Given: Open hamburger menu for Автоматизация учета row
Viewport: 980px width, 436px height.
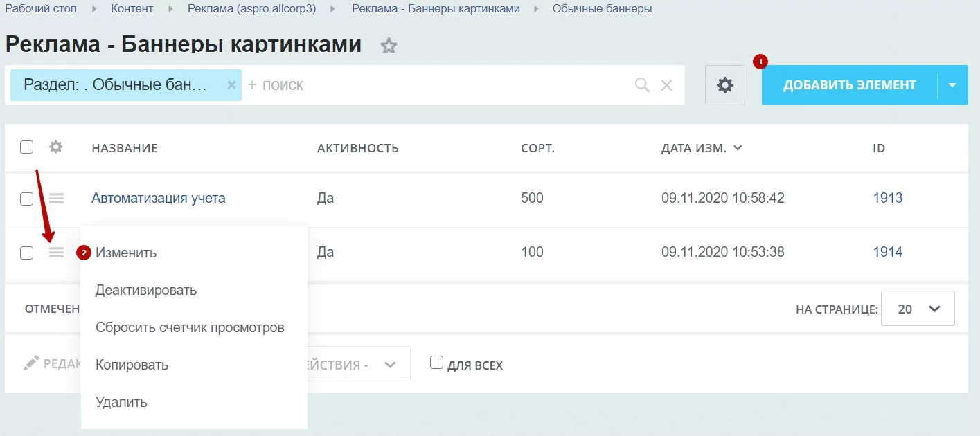Looking at the screenshot, I should [x=56, y=199].
